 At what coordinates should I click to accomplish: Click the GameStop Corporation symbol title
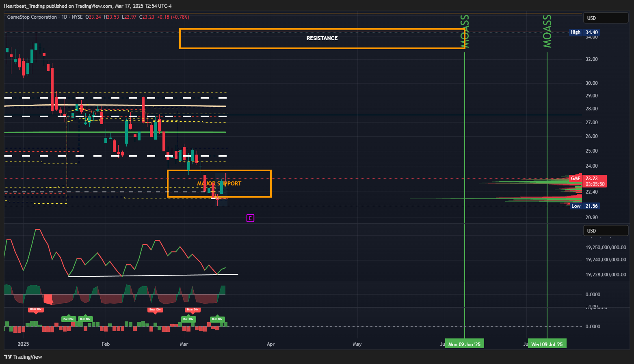point(32,17)
